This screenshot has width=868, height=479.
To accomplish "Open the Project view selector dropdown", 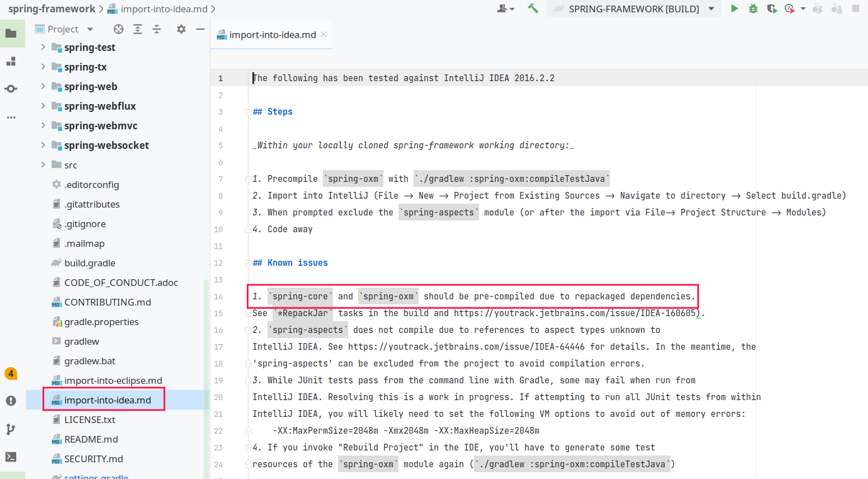I will click(64, 29).
